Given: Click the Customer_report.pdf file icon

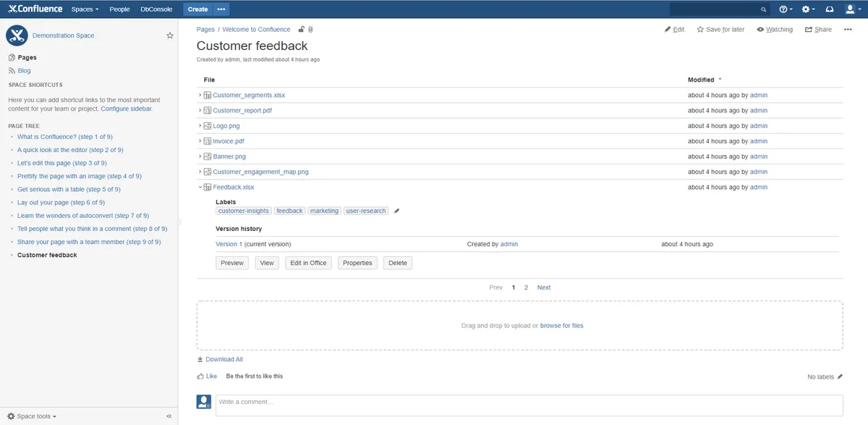Looking at the screenshot, I should (x=208, y=111).
